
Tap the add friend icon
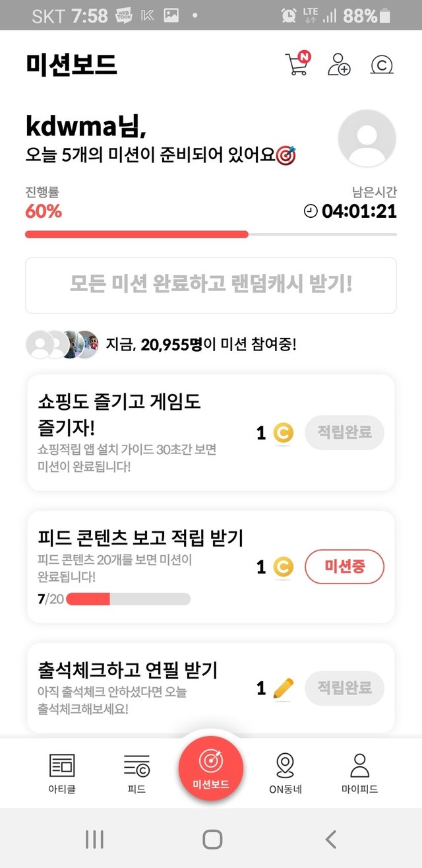[339, 65]
